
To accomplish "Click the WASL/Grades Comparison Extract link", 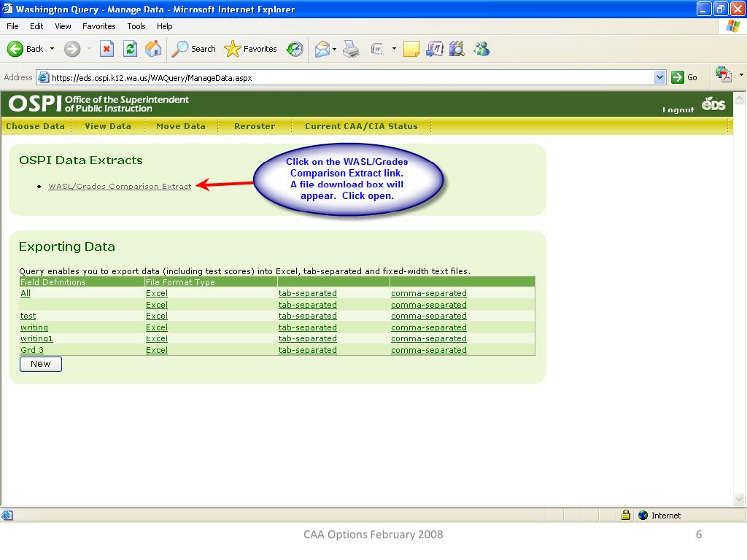I will click(120, 186).
